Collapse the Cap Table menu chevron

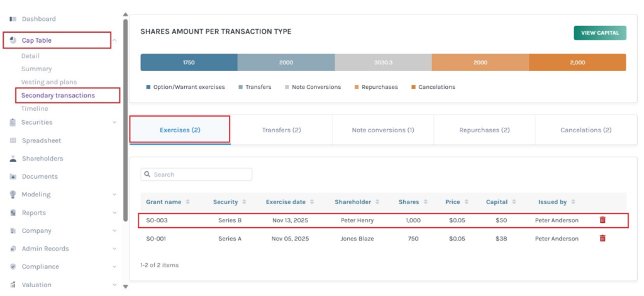114,40
